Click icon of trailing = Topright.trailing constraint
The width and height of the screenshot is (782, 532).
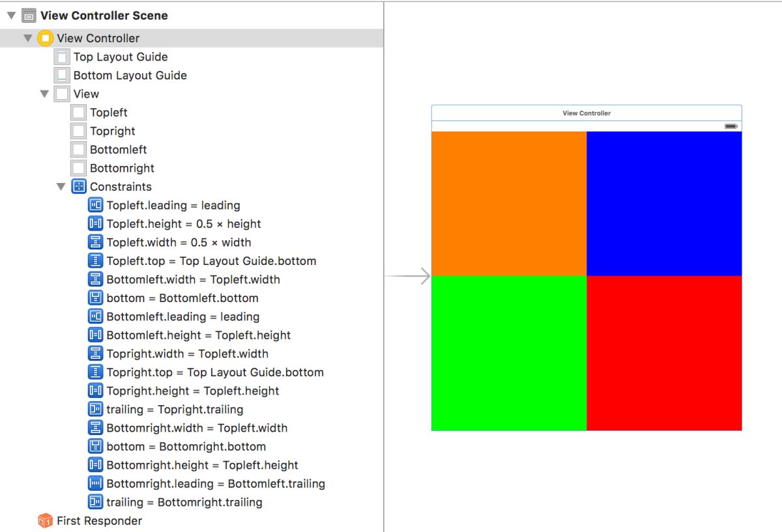coord(95,410)
